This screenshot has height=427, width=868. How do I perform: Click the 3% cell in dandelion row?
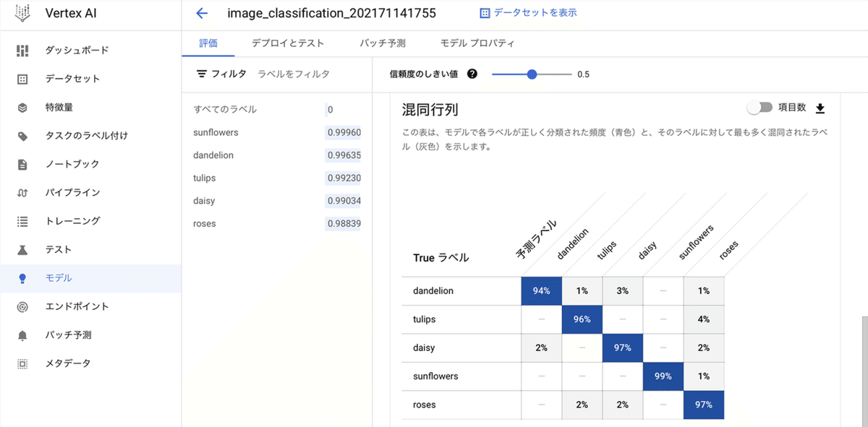coord(623,290)
